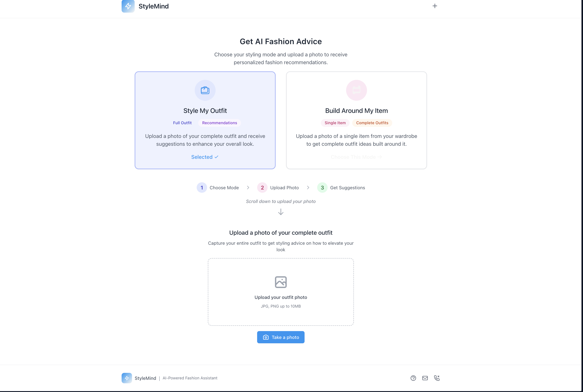Viewport: 583px width, 392px height.
Task: Click chevron after Choose Mode step
Action: tap(248, 188)
